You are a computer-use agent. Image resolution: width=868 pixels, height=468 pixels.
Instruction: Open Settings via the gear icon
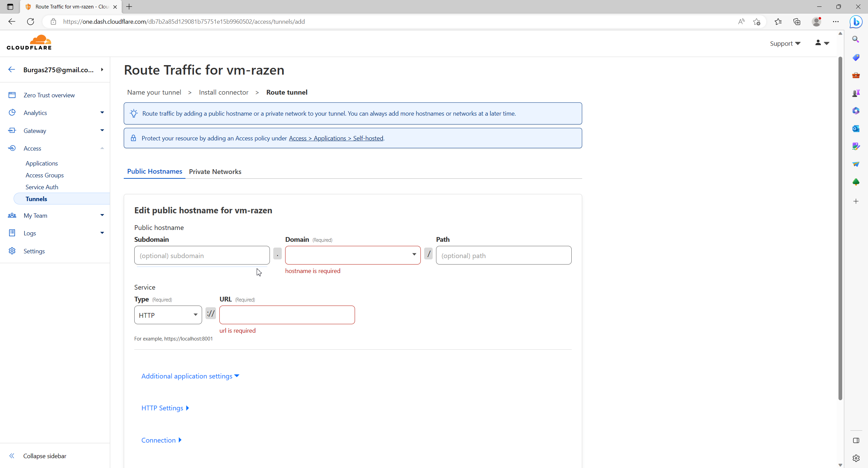pos(12,251)
